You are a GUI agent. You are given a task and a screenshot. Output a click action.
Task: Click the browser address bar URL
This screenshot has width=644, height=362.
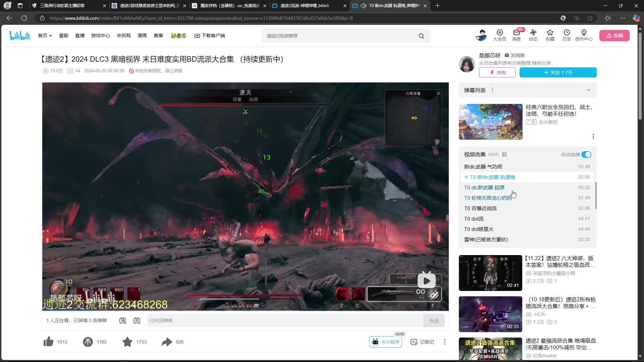click(x=201, y=18)
